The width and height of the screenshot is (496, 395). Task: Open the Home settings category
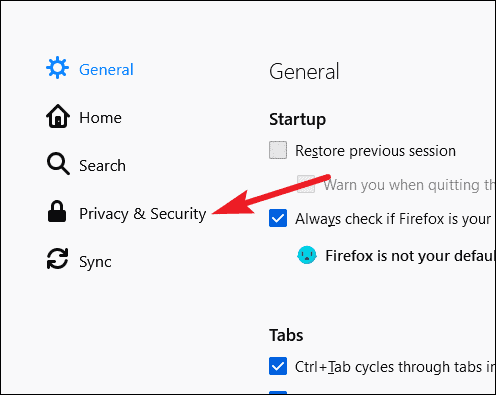click(100, 118)
